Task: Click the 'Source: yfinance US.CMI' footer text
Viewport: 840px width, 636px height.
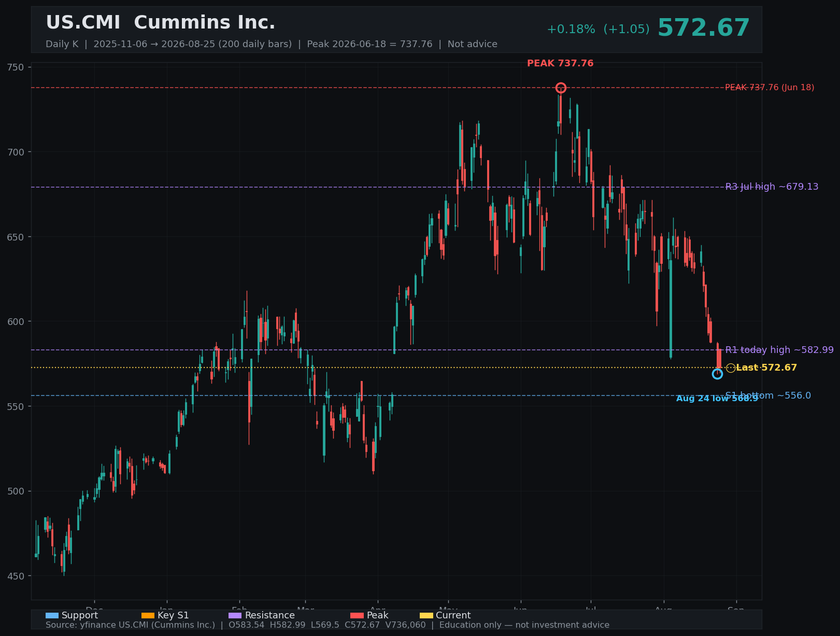Action: 328,625
